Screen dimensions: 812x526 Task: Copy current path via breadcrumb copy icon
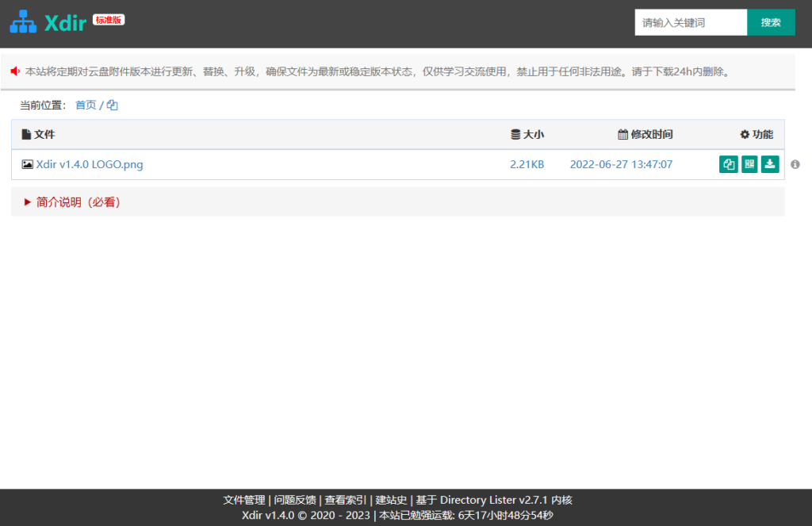tap(112, 106)
